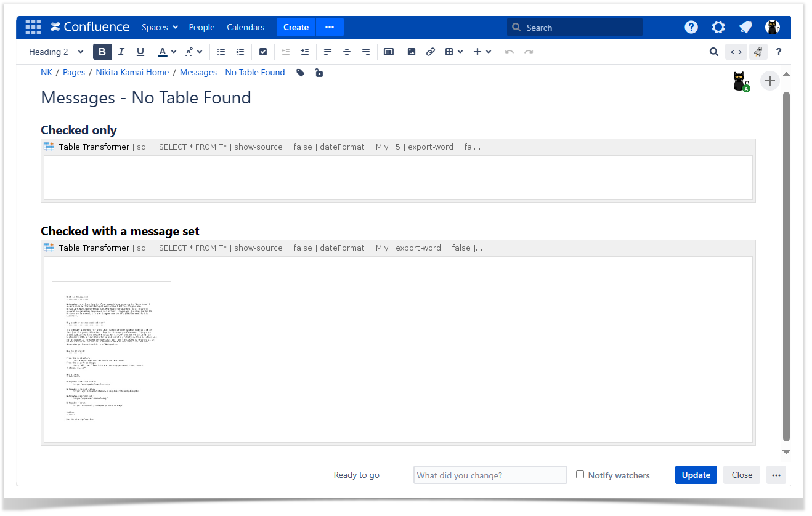
Task: Check the Notify watchers checkbox
Action: coord(580,475)
